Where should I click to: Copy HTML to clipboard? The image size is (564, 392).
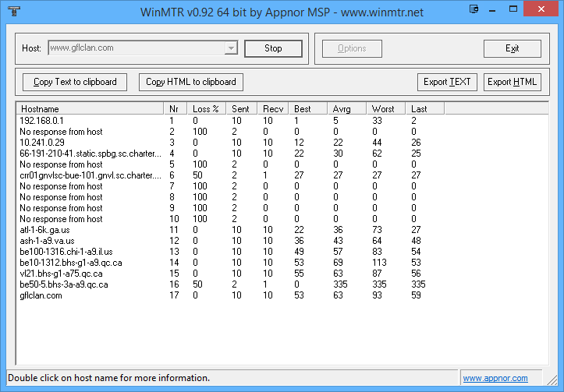click(191, 82)
